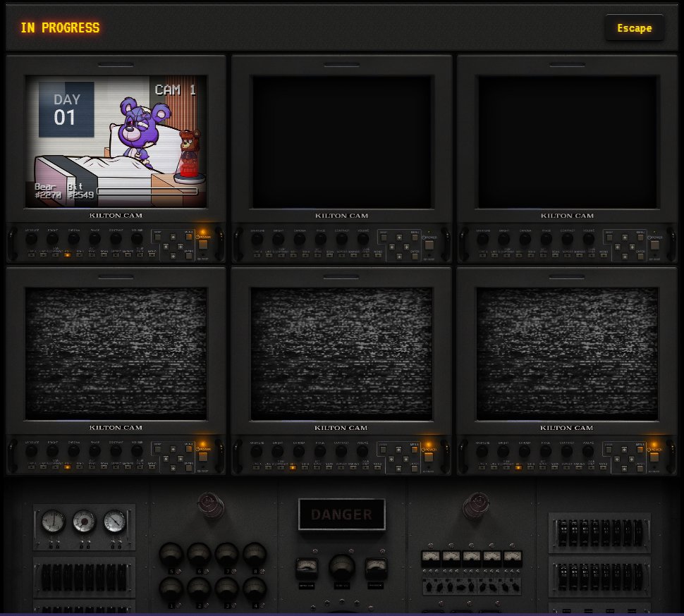Click the CHROMA knob on CAM 1 monitor

[x=74, y=238]
